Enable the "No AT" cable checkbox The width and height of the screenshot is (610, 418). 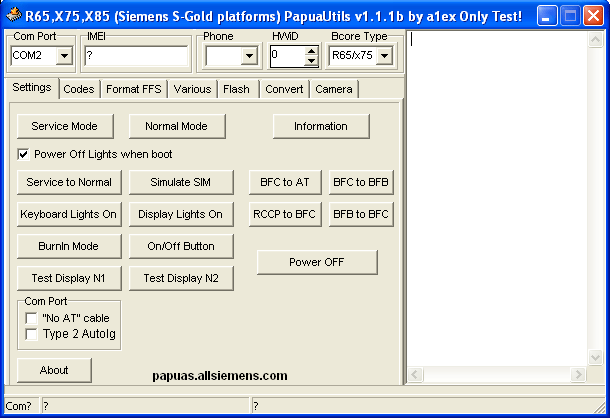(x=32, y=318)
